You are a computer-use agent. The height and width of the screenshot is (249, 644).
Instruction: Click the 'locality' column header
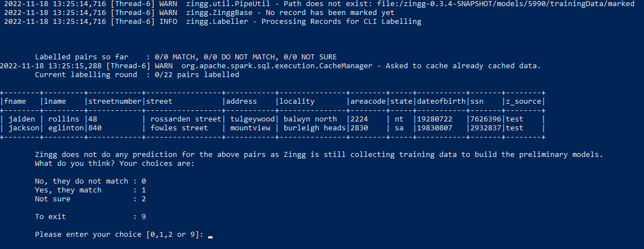(x=296, y=101)
